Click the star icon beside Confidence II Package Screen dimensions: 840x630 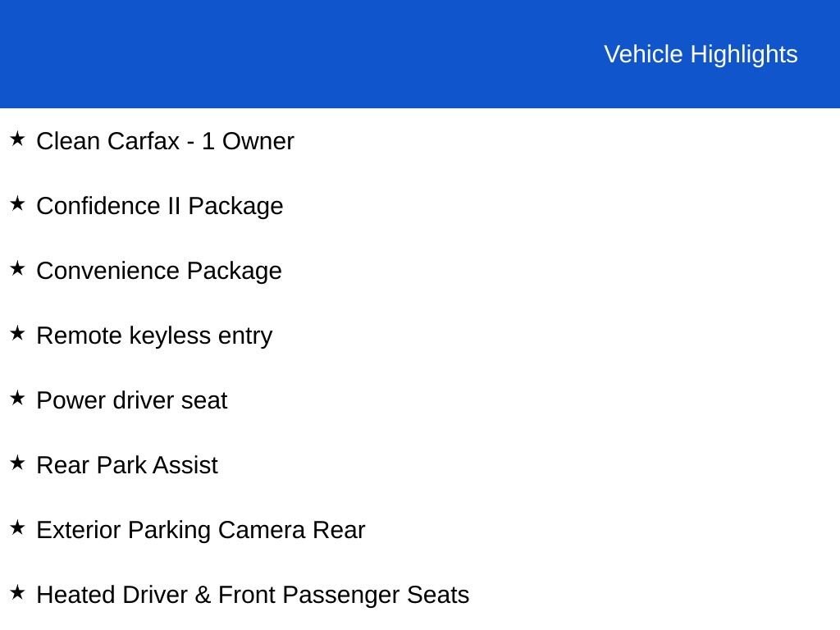click(x=17, y=203)
